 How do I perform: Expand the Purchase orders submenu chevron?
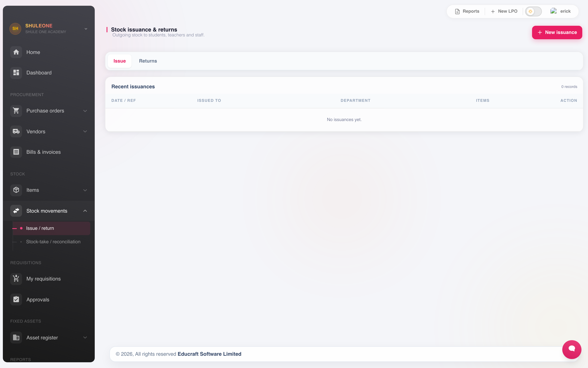tap(85, 111)
